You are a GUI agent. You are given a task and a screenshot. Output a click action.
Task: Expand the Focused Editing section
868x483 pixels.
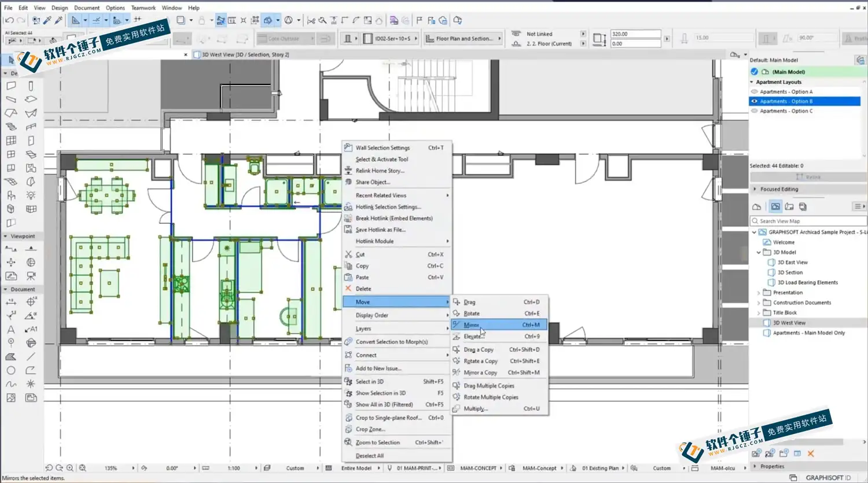click(755, 189)
